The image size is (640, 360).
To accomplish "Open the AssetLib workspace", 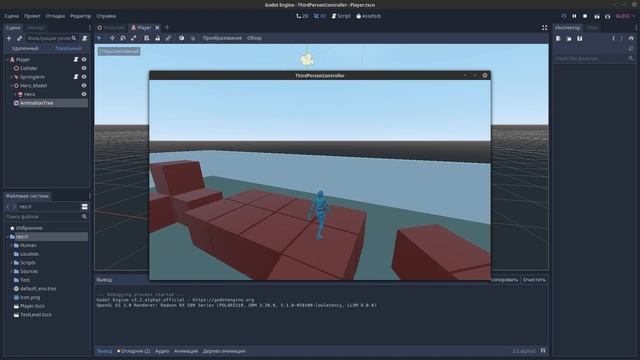I will [369, 16].
